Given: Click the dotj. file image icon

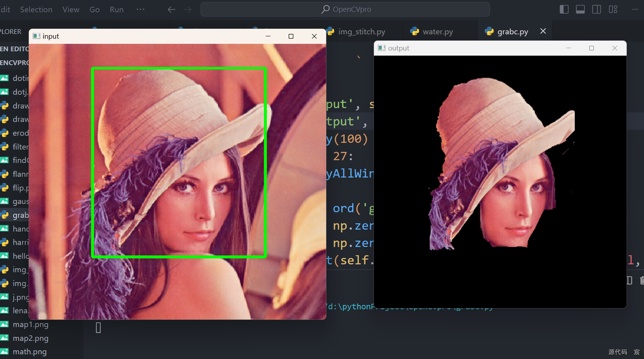Looking at the screenshot, I should click(x=4, y=92).
